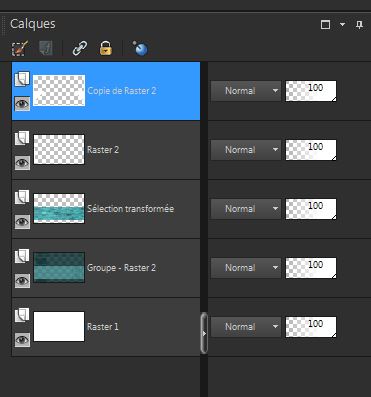Click the layer styles icon in toolbar
Viewport: 371px width, 397px height.
pos(46,49)
